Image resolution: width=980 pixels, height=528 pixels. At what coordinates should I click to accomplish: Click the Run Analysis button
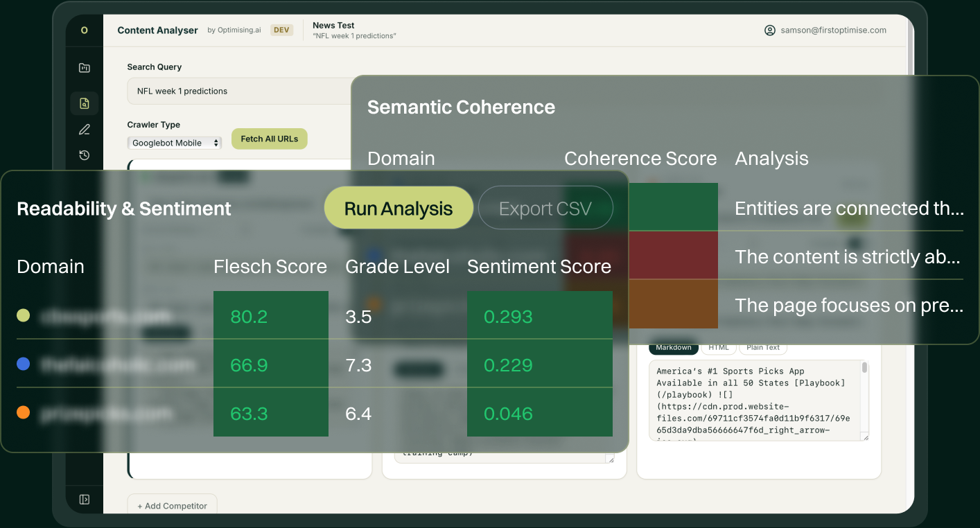399,208
